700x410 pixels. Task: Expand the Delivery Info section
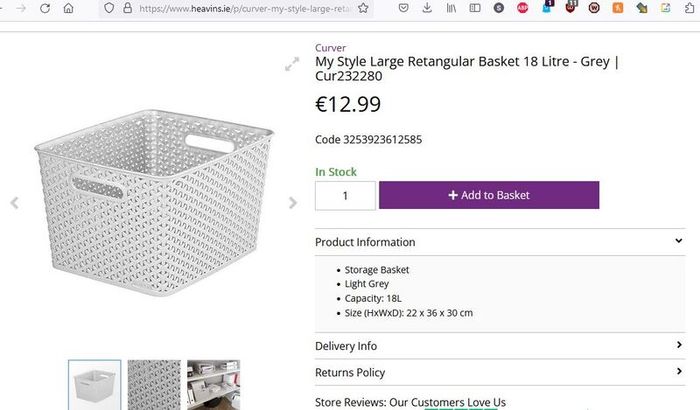coord(500,346)
